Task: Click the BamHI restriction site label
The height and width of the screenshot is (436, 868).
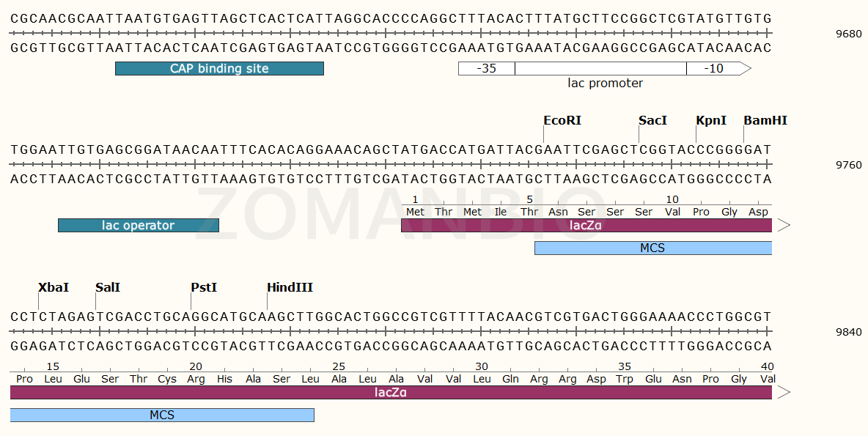Action: (x=765, y=120)
